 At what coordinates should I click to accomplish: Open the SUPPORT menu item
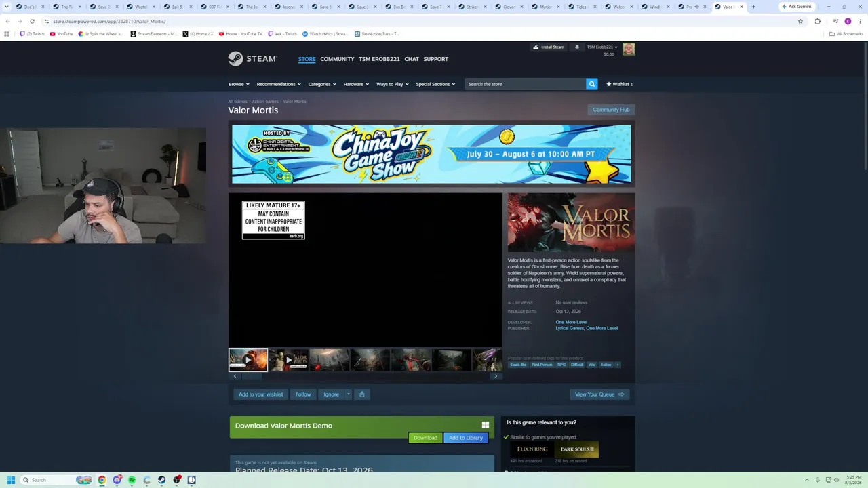[436, 59]
